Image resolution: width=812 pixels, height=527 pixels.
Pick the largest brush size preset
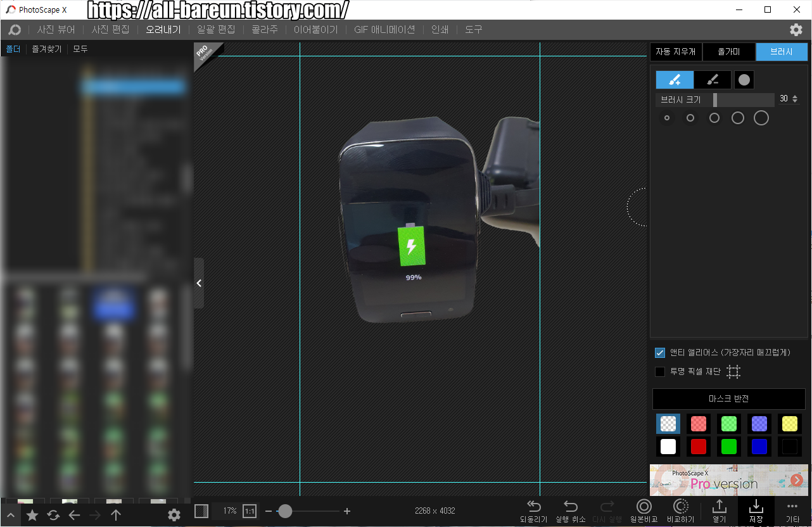(761, 118)
